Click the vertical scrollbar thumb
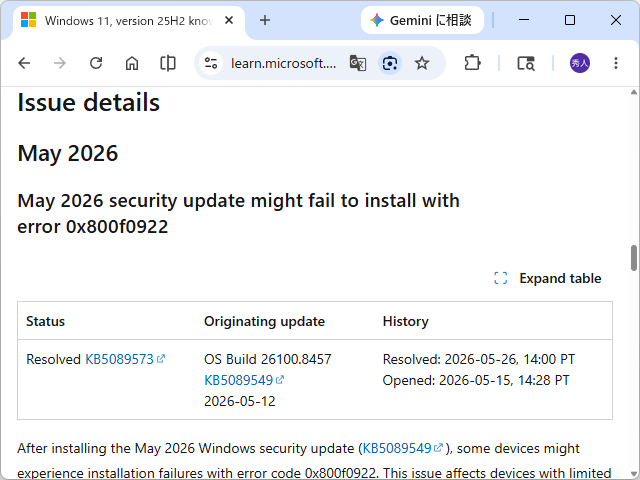 [633, 258]
